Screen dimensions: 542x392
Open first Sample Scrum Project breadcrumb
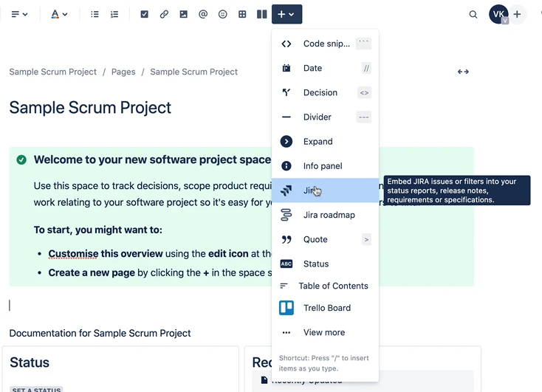(53, 72)
